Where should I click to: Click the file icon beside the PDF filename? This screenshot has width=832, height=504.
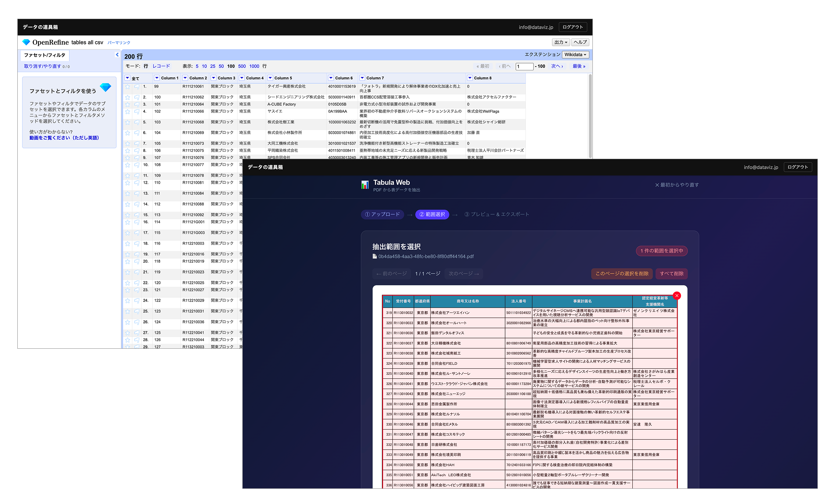click(x=374, y=257)
